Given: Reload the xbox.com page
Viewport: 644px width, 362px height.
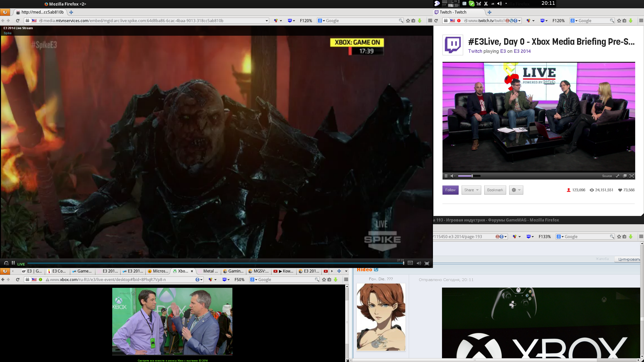Looking at the screenshot, I should click(x=18, y=280).
